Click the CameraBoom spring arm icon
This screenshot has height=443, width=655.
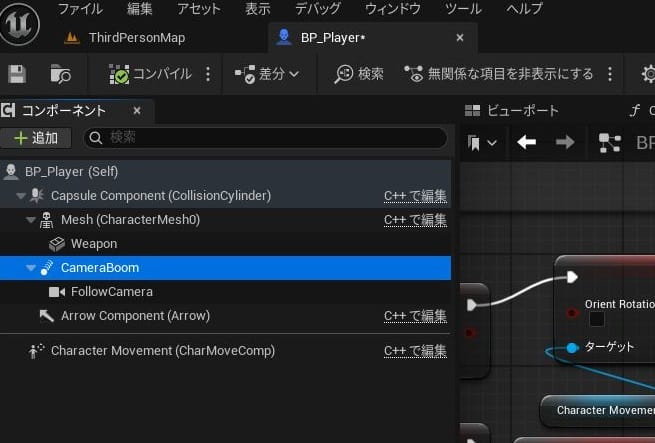[x=47, y=268]
